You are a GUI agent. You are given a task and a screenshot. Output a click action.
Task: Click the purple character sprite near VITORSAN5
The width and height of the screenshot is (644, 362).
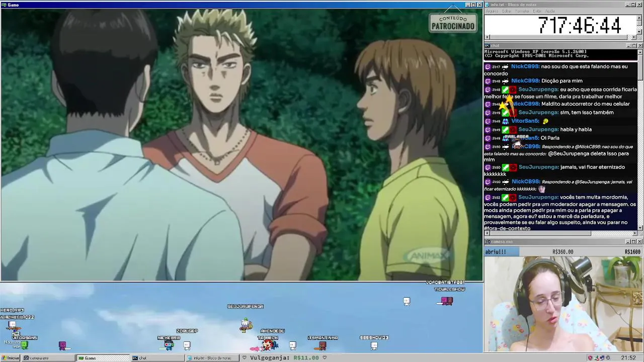(62, 345)
